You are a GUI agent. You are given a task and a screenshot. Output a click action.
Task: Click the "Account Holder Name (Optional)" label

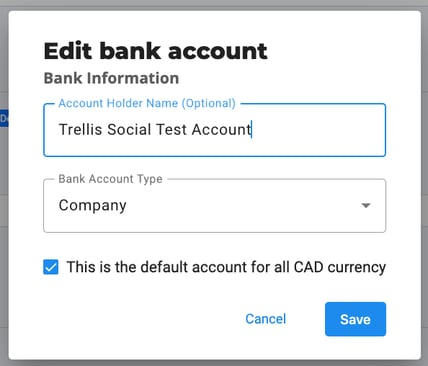[x=147, y=103]
